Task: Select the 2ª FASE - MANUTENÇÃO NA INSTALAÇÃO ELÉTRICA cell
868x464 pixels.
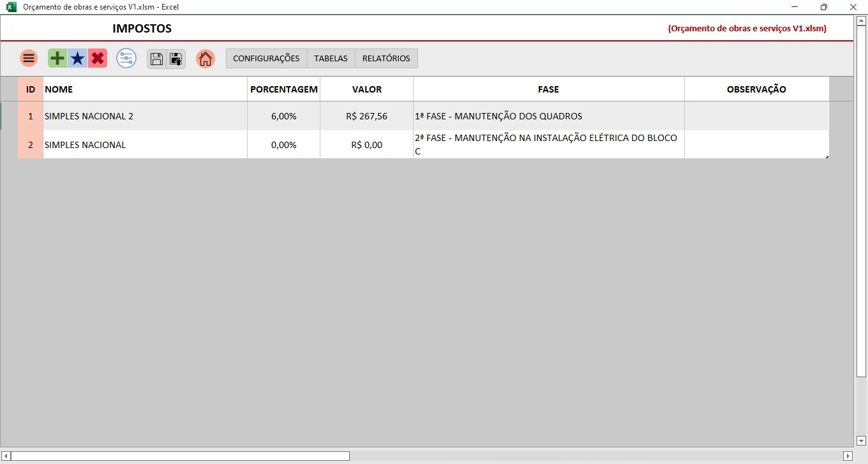Action: point(549,145)
